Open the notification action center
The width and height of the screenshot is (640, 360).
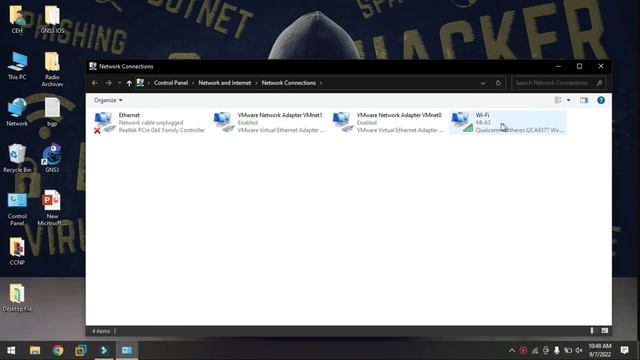click(x=624, y=350)
